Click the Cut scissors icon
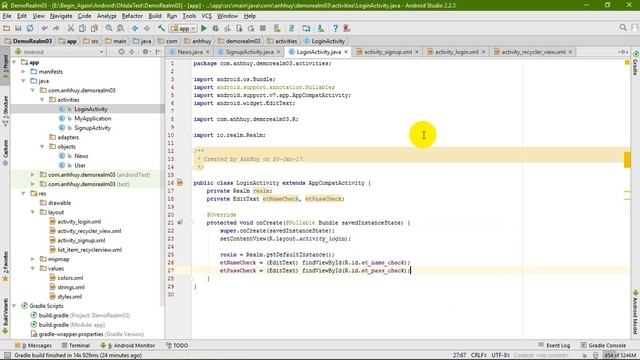 71,28
